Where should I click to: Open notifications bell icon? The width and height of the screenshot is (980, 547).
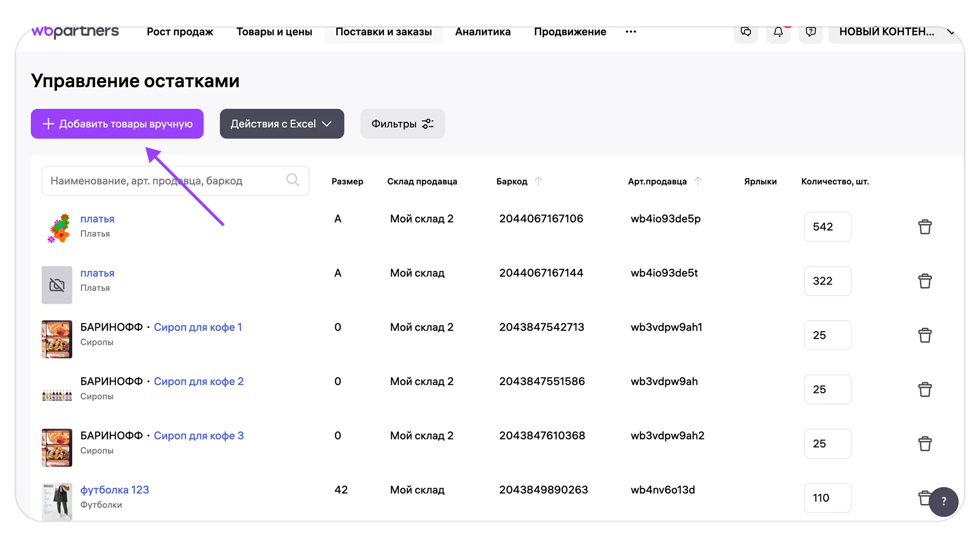click(x=778, y=32)
